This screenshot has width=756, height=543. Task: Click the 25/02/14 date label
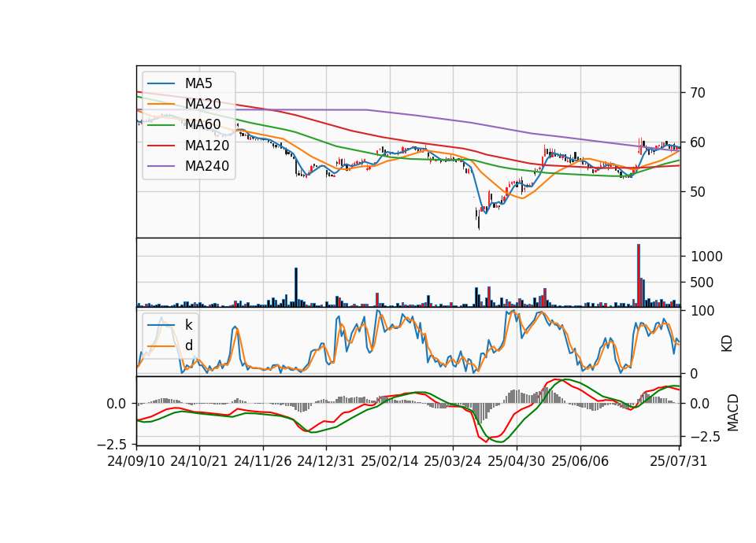390,461
